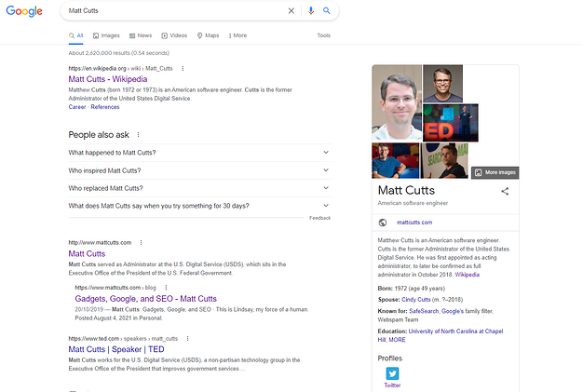This screenshot has height=392, width=583.
Task: Open the Search-banner photo thumbnail
Action: pyautogui.click(x=444, y=161)
